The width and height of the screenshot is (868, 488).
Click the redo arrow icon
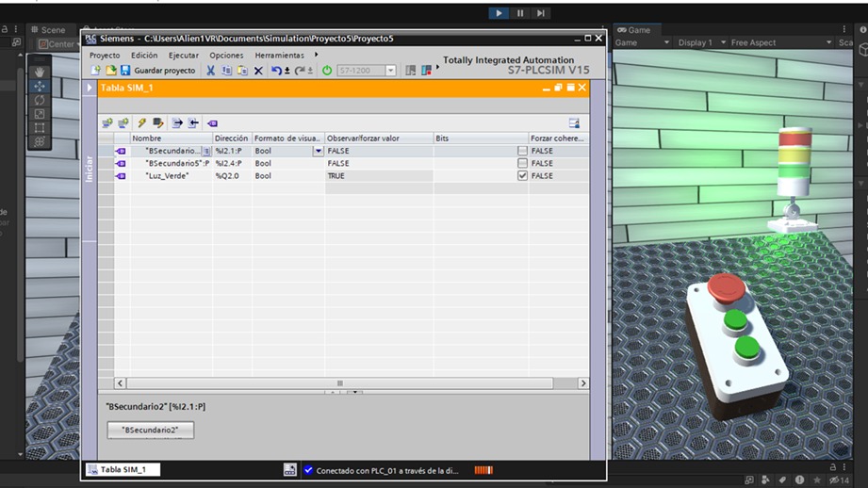pos(300,71)
